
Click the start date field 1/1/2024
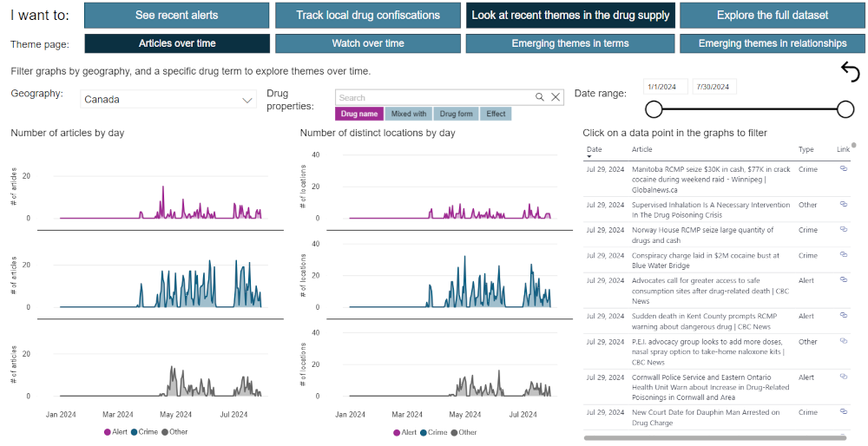pyautogui.click(x=666, y=87)
